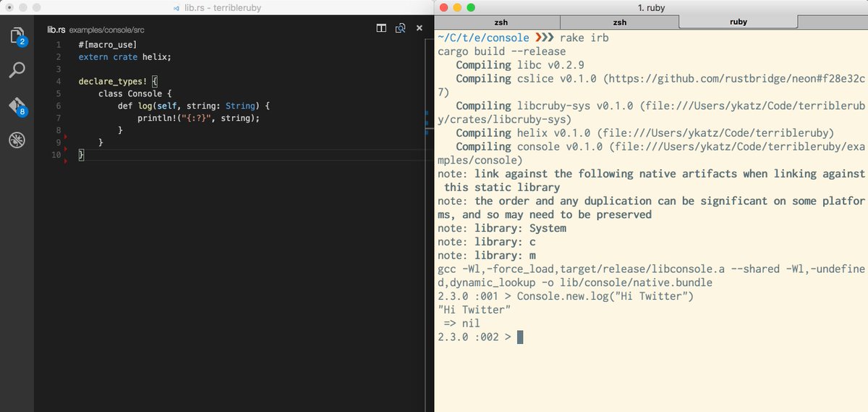
Task: Click the terminal window title '1. ruby'
Action: pyautogui.click(x=651, y=8)
